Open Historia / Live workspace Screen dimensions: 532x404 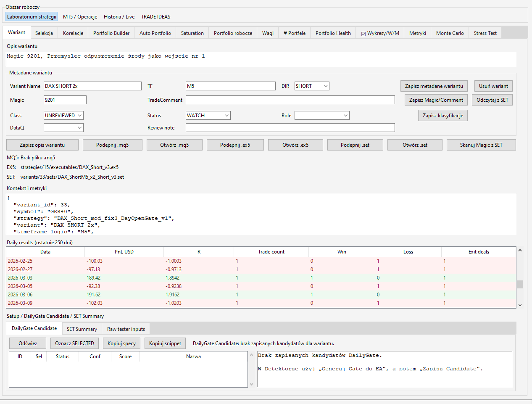click(x=119, y=17)
